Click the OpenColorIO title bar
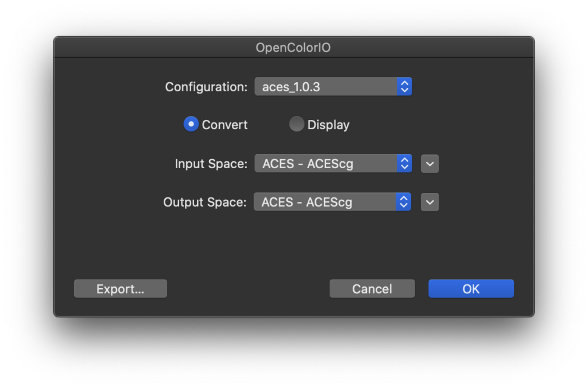Image resolution: width=588 pixels, height=388 pixels. (x=293, y=48)
